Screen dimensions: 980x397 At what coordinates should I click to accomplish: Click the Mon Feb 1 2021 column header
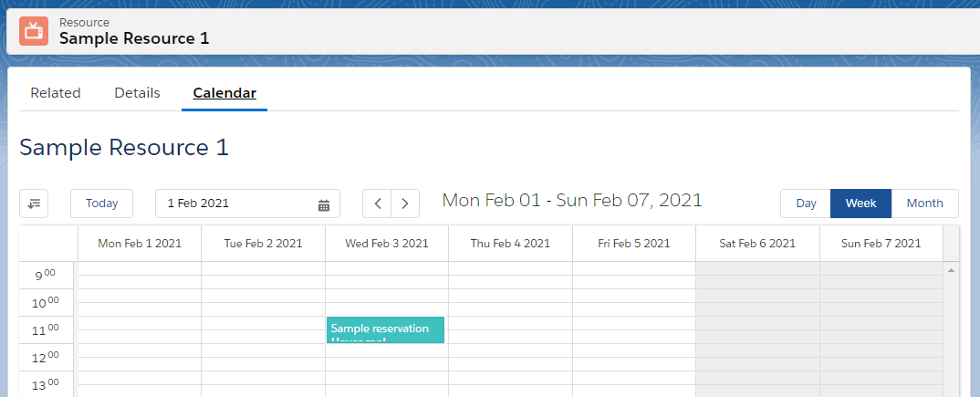click(x=140, y=244)
